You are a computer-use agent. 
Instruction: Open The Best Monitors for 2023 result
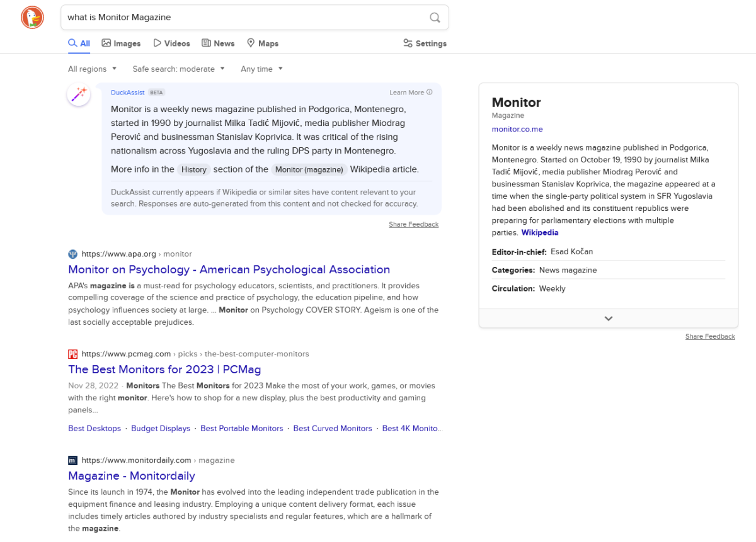tap(164, 370)
